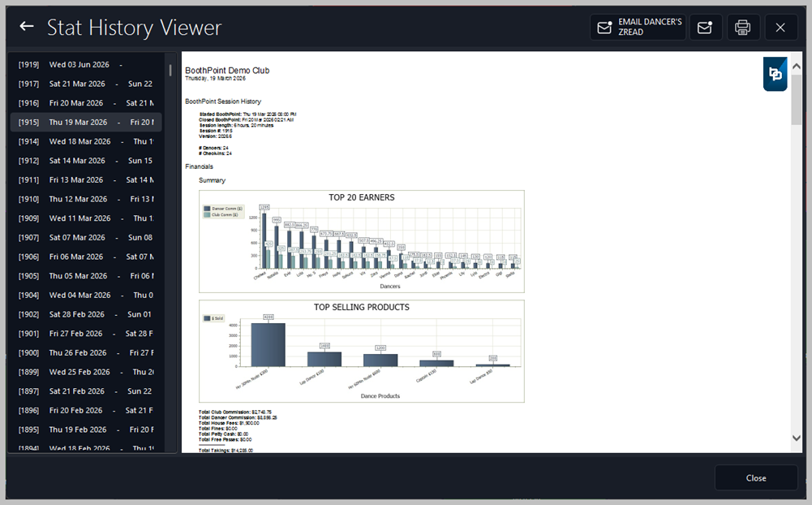
Task: Select session [1897] Sat 21 Feb 2026
Action: tap(86, 391)
